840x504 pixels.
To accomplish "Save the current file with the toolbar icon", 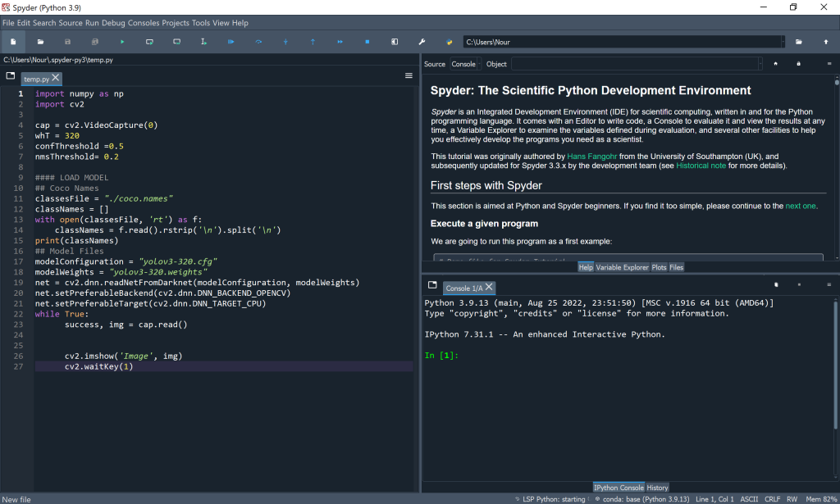I will point(67,42).
